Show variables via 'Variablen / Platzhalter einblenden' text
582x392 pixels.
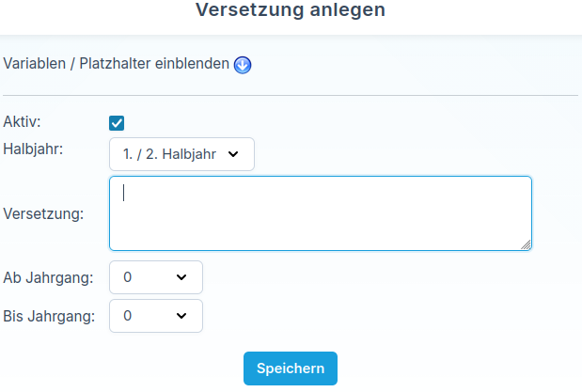117,64
